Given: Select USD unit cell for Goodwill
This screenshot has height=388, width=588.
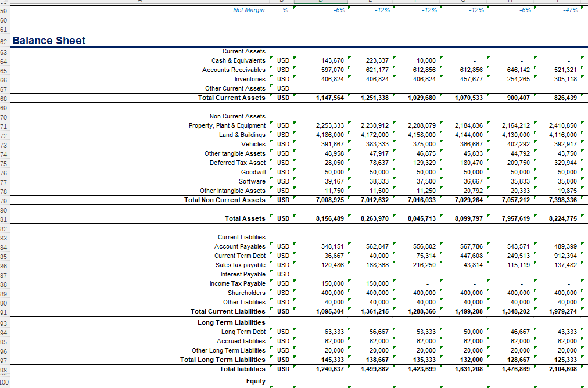Looking at the screenshot, I should pyautogui.click(x=283, y=172).
